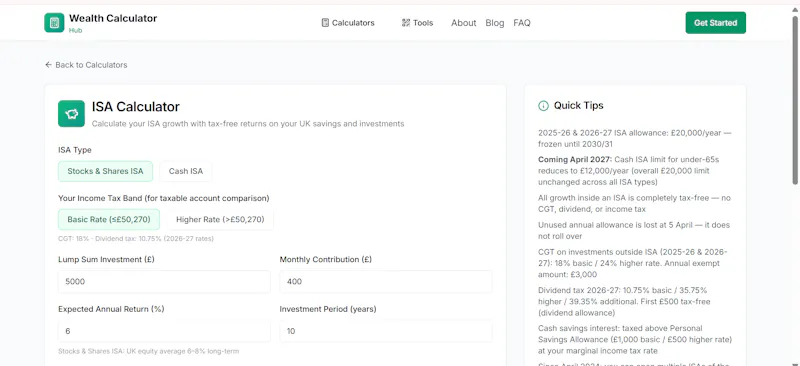Screen dimensions: 800x366
Task: Go Back to Calculators link
Action: point(86,65)
